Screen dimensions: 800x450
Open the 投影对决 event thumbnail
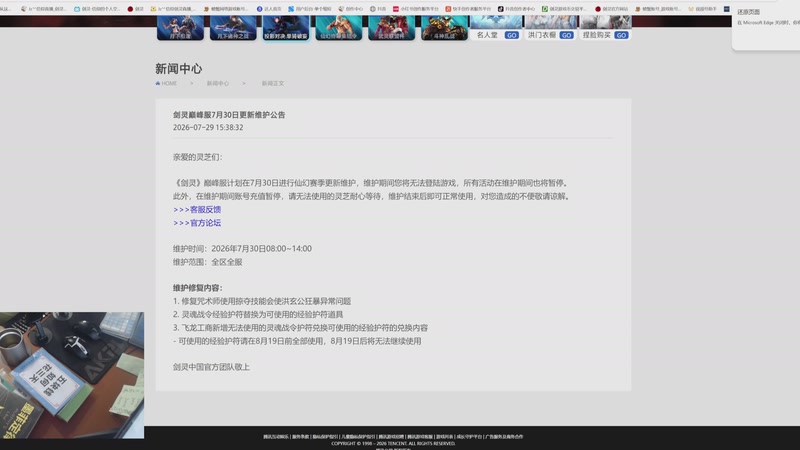(x=286, y=28)
